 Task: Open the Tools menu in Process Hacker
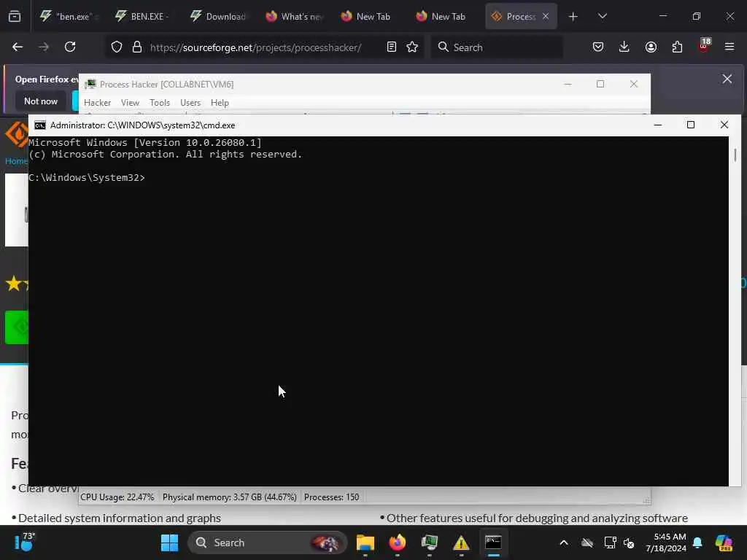pos(160,103)
